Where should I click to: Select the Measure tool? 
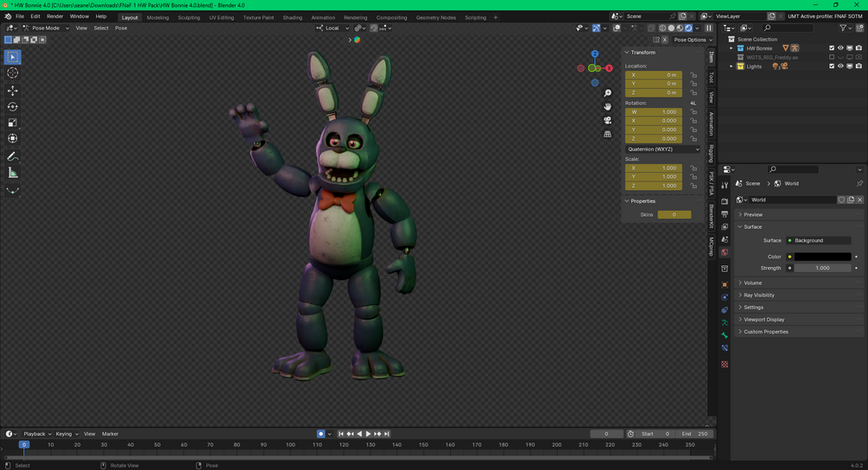point(12,173)
